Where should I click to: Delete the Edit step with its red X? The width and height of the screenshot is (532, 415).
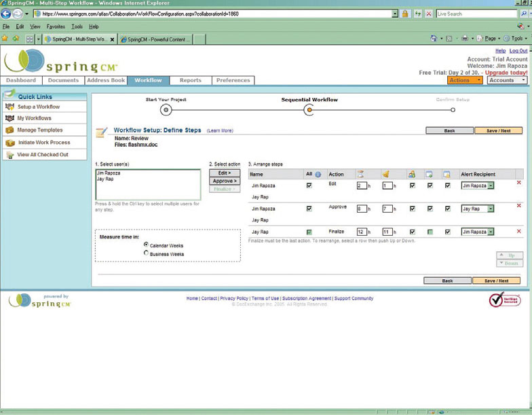click(x=519, y=183)
